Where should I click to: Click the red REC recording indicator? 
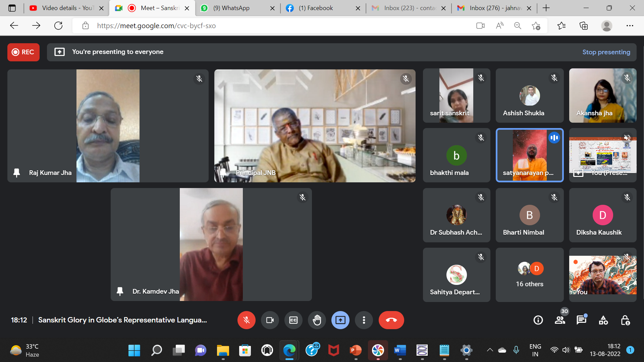(x=23, y=52)
